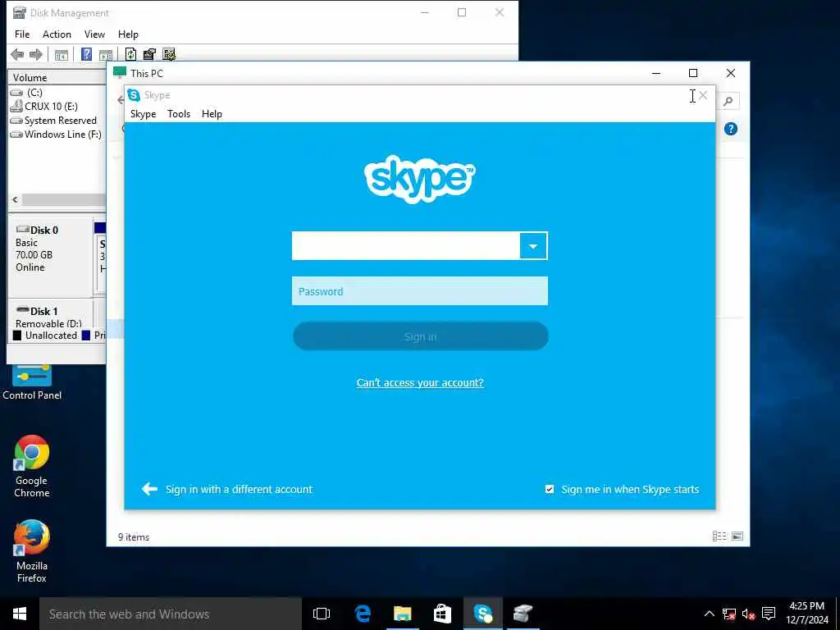Open the Control Panel desktop icon
Image resolution: width=840 pixels, height=630 pixels.
(x=32, y=382)
